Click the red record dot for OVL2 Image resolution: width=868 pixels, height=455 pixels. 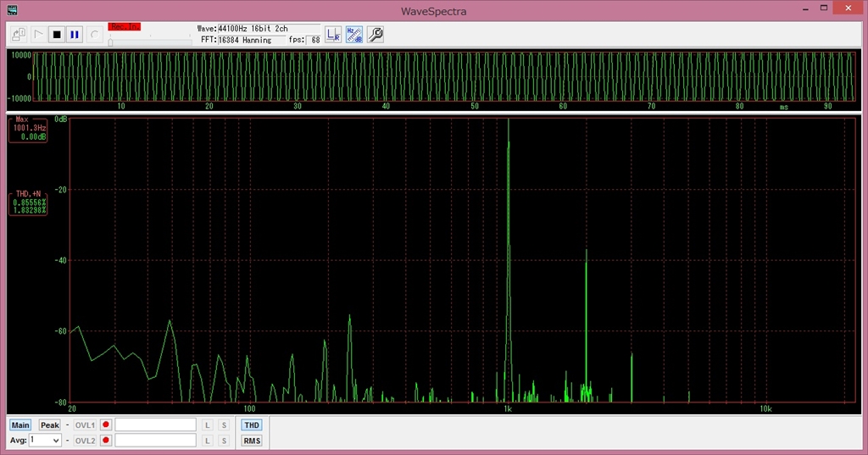click(106, 441)
